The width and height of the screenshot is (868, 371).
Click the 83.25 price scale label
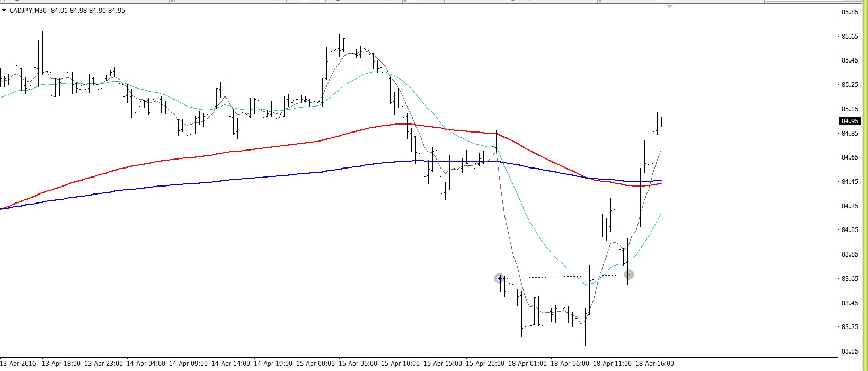[850, 327]
